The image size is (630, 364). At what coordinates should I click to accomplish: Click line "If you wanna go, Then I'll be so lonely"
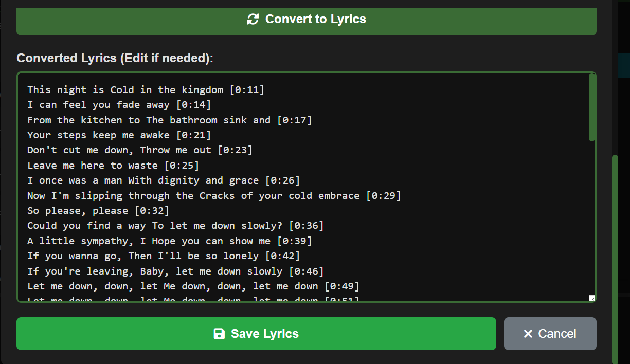pyautogui.click(x=164, y=256)
